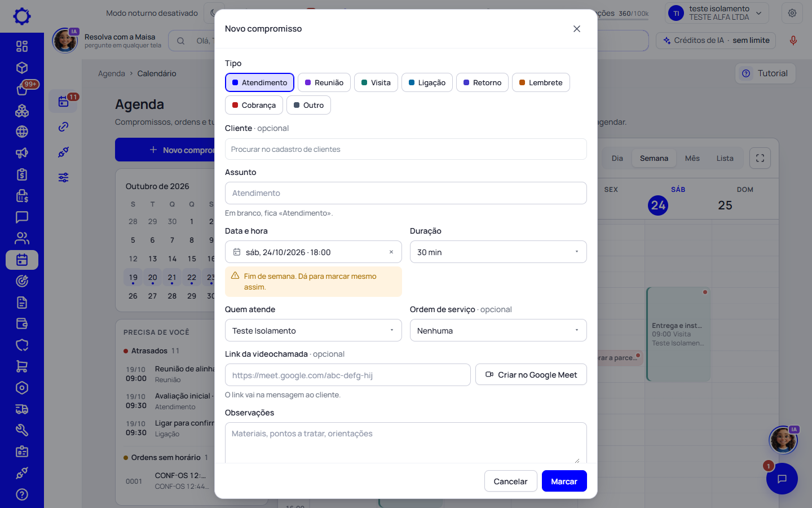The height and width of the screenshot is (508, 812).
Task: Focus the video call link field
Action: pyautogui.click(x=348, y=375)
